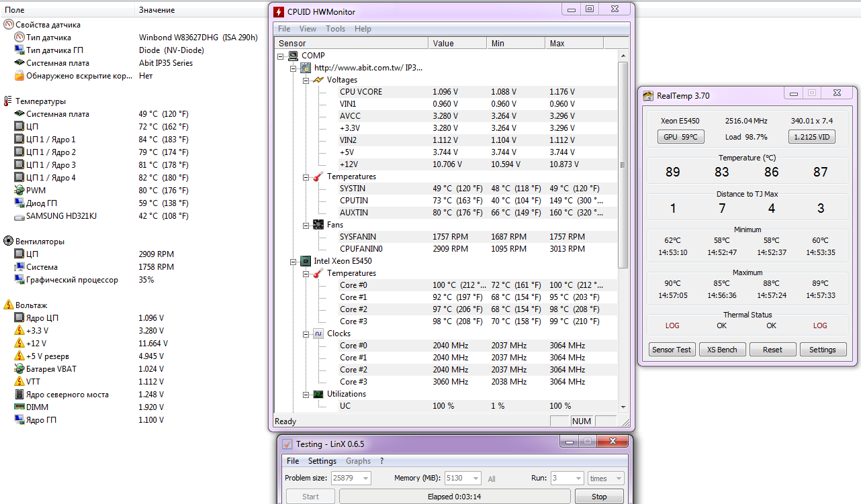This screenshot has width=861, height=504.
Task: Click the warning icon beside +3.3 V
Action: pos(19,331)
